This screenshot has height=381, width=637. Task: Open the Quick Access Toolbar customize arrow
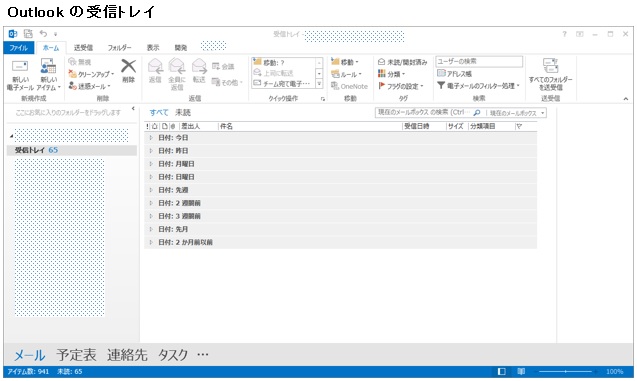point(56,34)
